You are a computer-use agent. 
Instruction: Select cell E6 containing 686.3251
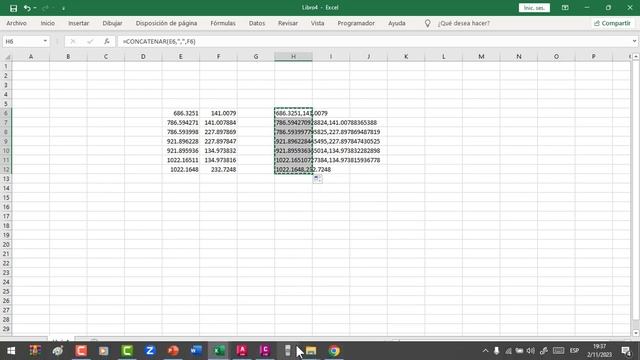click(180, 113)
